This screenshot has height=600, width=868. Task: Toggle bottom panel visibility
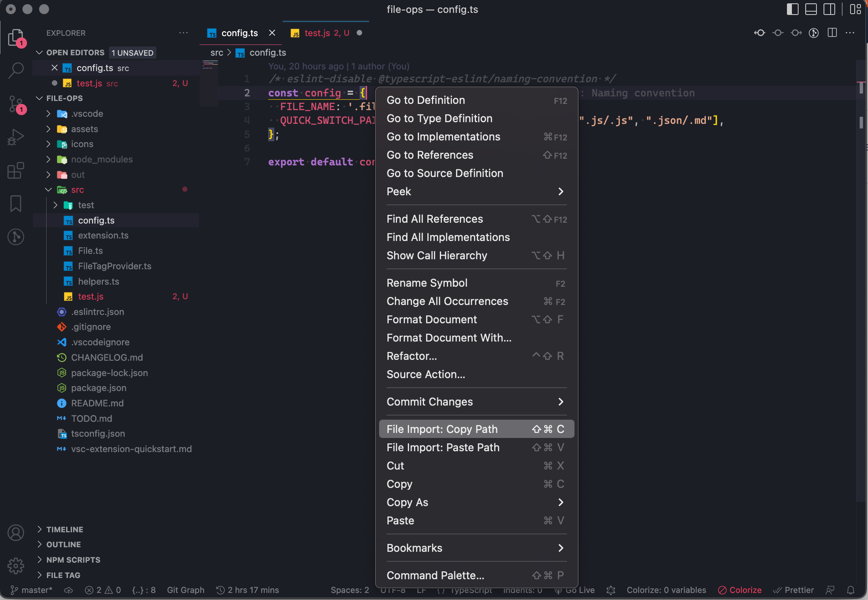(811, 9)
